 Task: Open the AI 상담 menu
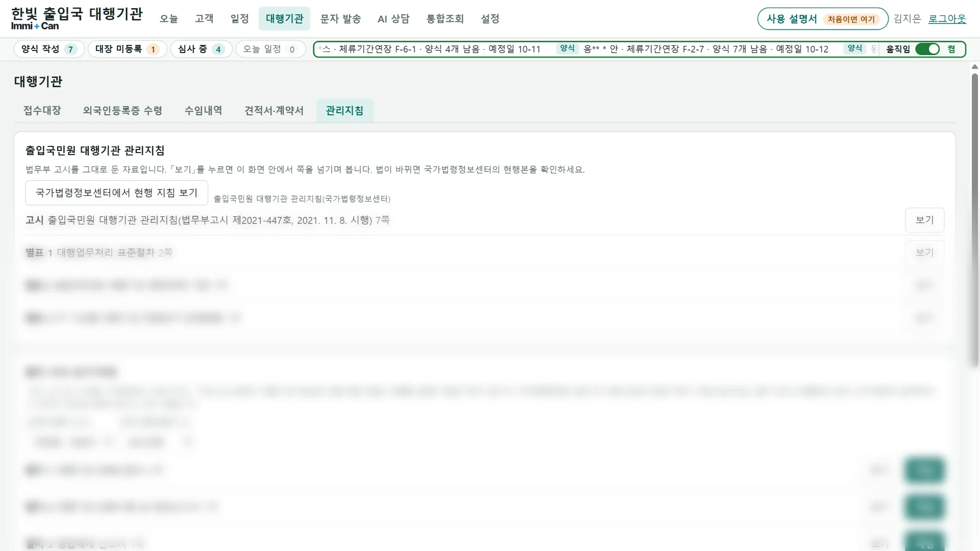coord(394,19)
